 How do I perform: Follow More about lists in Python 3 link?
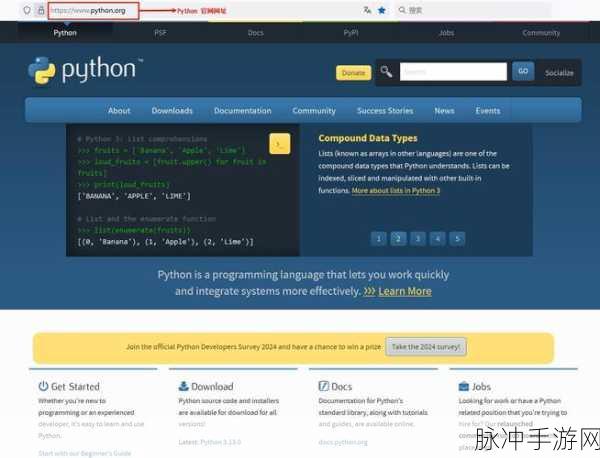tap(396, 191)
